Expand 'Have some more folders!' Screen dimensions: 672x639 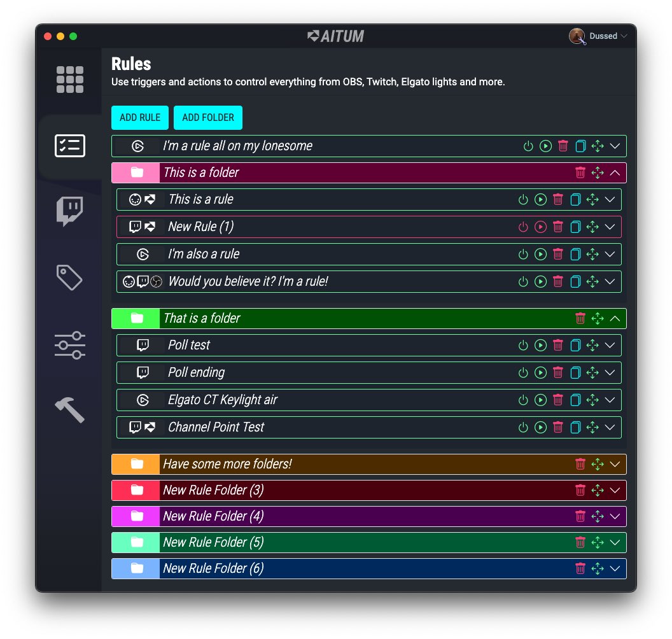[x=615, y=464]
